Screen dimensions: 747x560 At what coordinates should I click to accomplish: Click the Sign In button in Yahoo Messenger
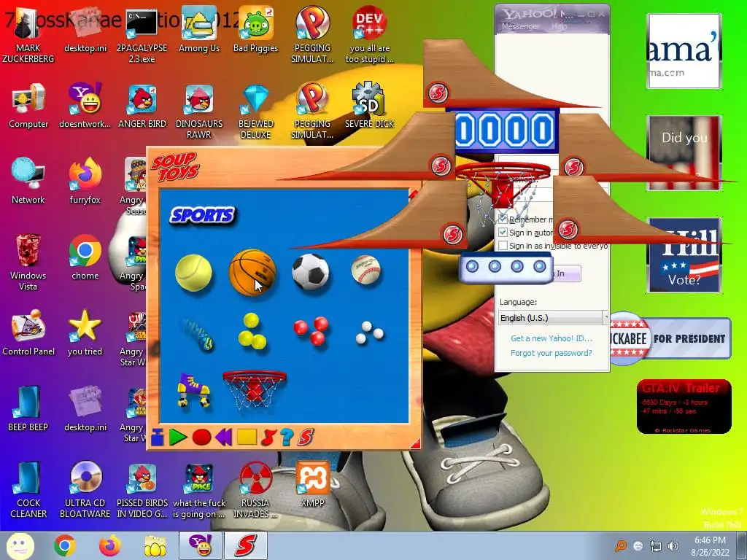(567, 273)
